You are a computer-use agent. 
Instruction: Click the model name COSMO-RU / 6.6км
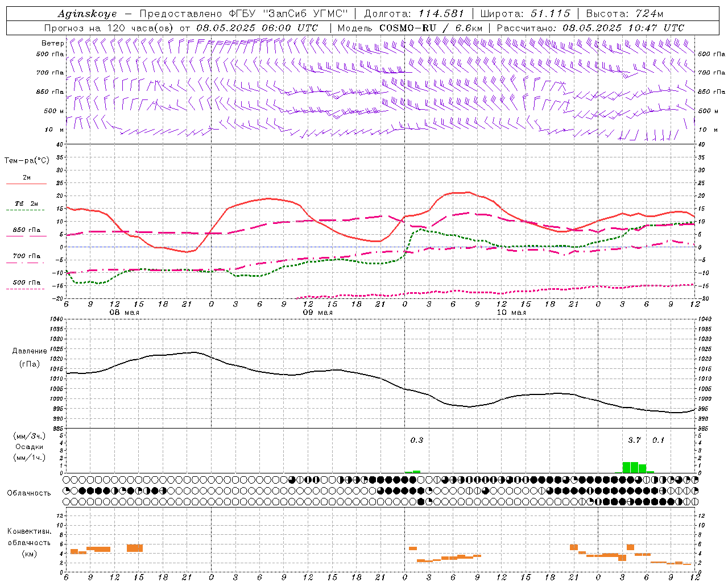click(x=431, y=28)
